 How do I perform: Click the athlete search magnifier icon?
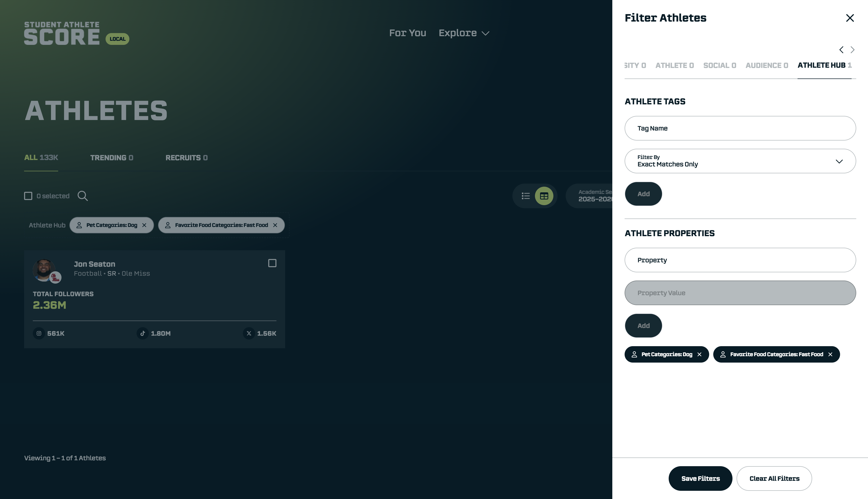coord(82,196)
